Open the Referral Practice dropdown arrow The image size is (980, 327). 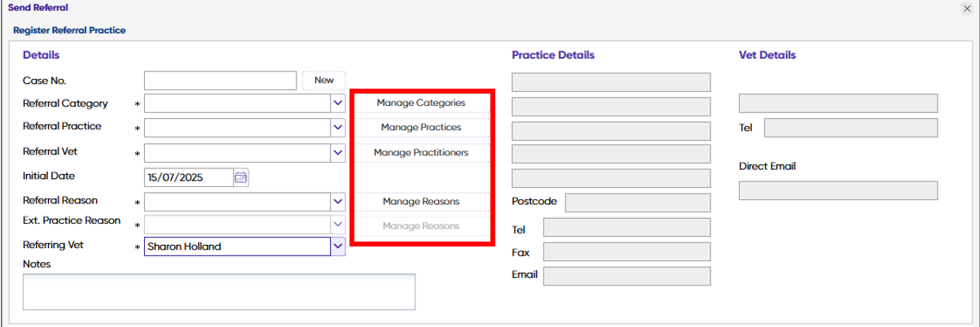338,128
